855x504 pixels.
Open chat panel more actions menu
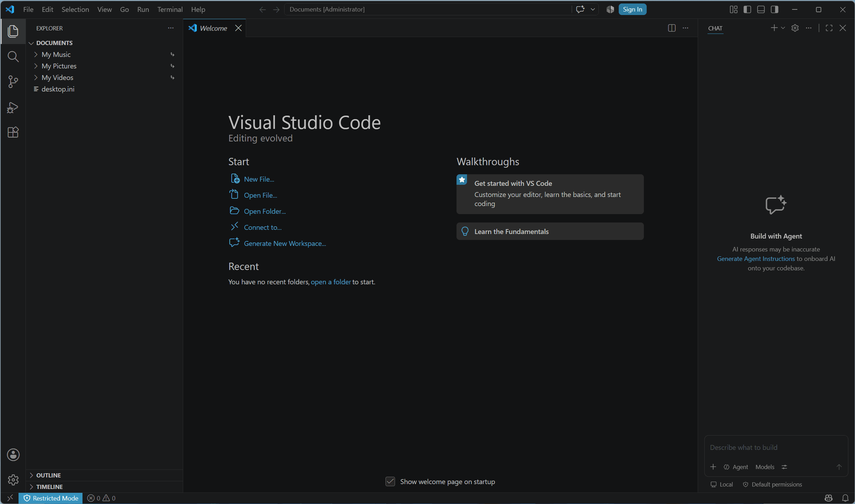(809, 28)
